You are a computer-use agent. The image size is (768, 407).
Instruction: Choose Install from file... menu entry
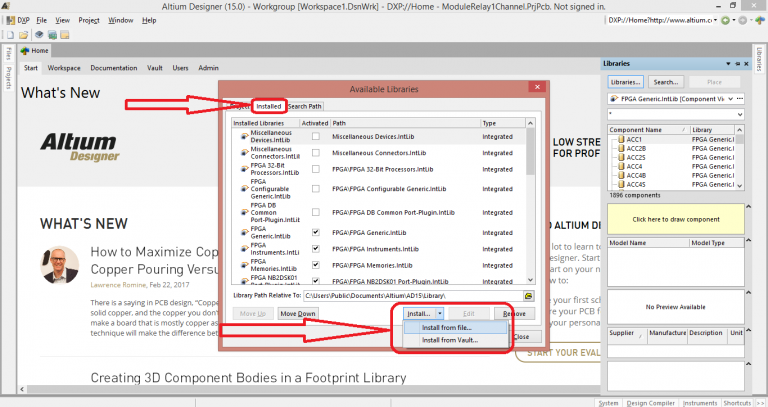click(456, 328)
